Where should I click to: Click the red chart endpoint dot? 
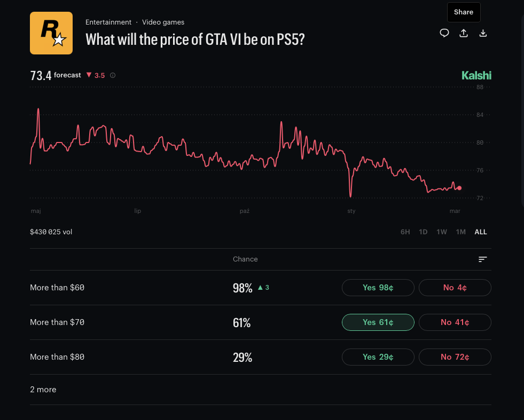(x=459, y=188)
